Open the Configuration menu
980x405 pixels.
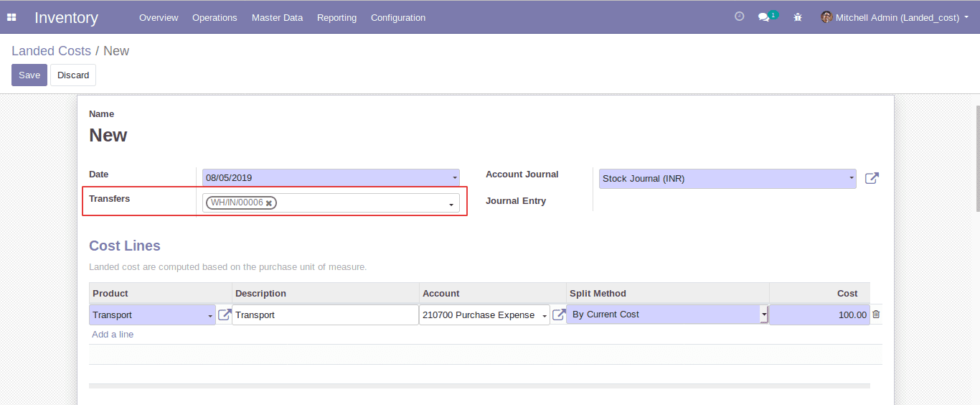click(398, 17)
